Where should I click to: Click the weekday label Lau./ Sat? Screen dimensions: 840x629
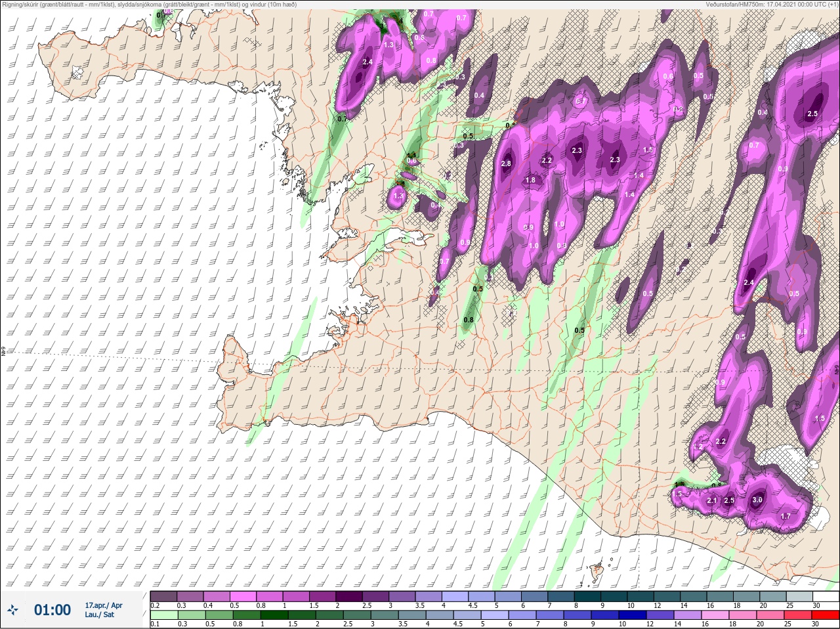pyautogui.click(x=100, y=615)
